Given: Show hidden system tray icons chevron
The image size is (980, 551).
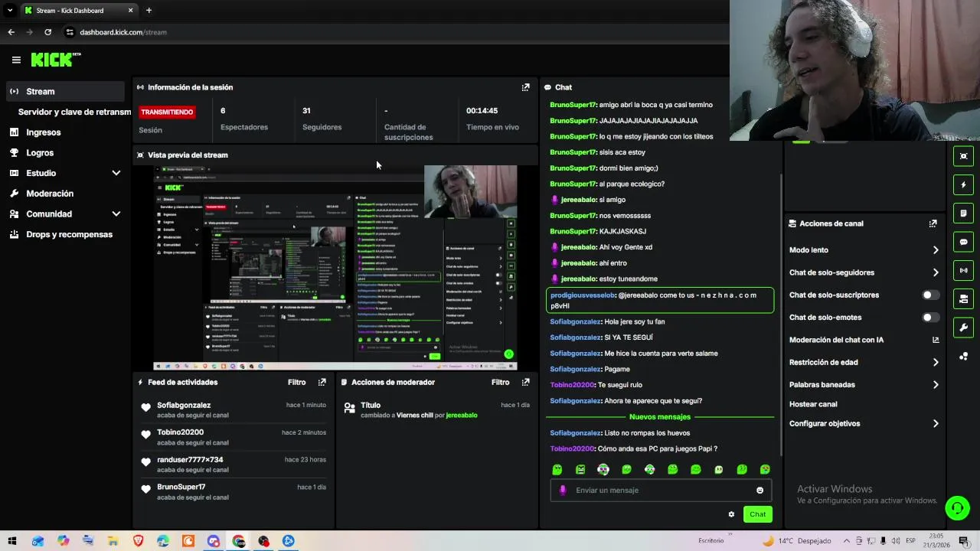Looking at the screenshot, I should pos(847,541).
